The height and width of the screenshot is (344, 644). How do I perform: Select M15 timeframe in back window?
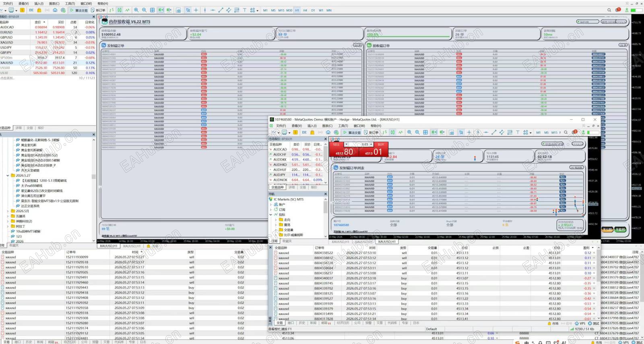281,10
